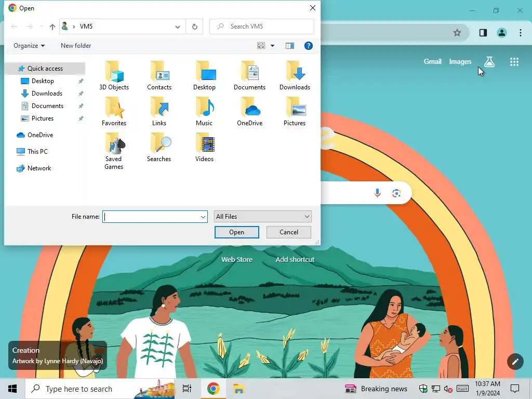Select the Desktop folder in file list
The image size is (532, 399).
pos(204,76)
